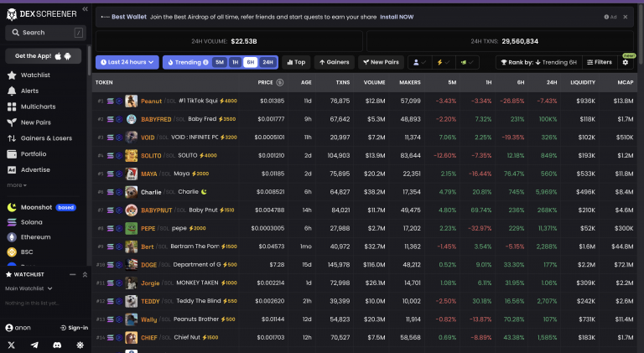Open the Peanut token row
Viewport: 644px width, 353px height.
151,101
